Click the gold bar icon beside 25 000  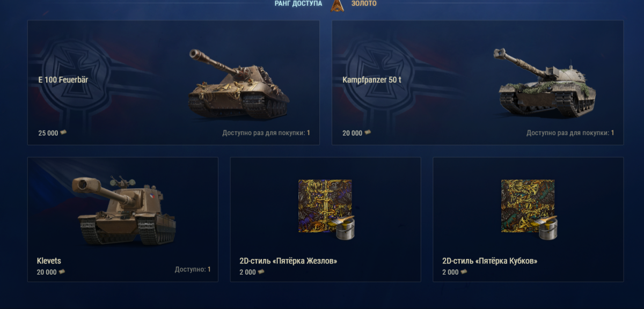point(63,133)
